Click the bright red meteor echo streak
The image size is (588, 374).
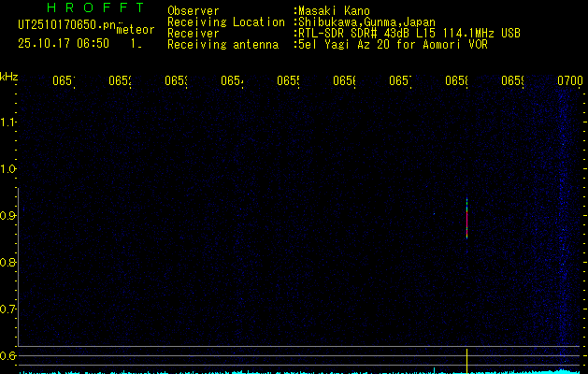tap(466, 221)
